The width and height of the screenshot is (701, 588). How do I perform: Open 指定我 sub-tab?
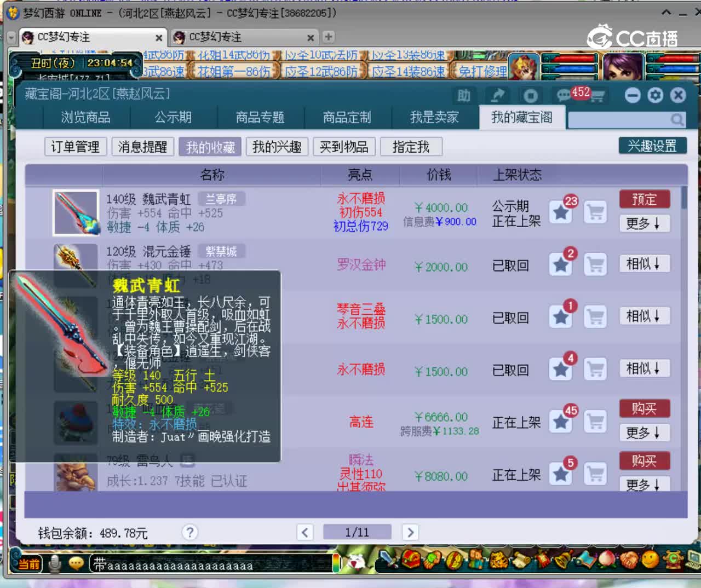pos(411,147)
